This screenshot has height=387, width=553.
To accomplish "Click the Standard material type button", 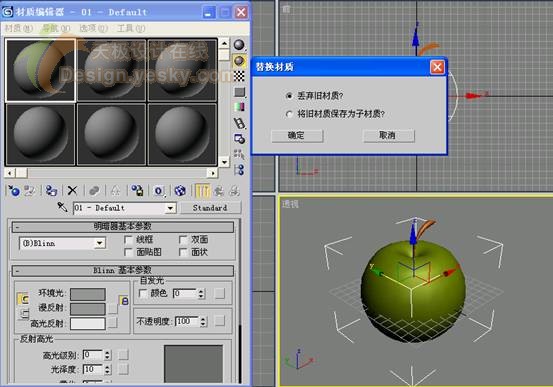I will click(x=211, y=208).
